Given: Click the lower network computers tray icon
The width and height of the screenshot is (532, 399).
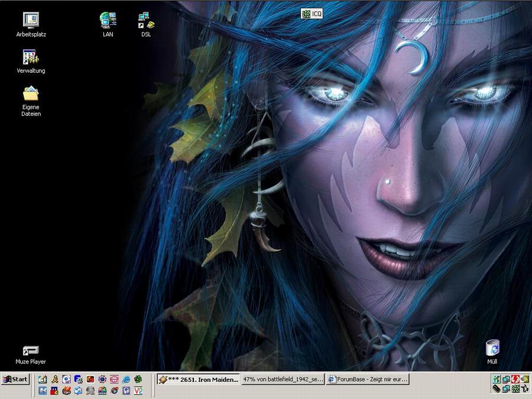Looking at the screenshot, I should (x=506, y=388).
